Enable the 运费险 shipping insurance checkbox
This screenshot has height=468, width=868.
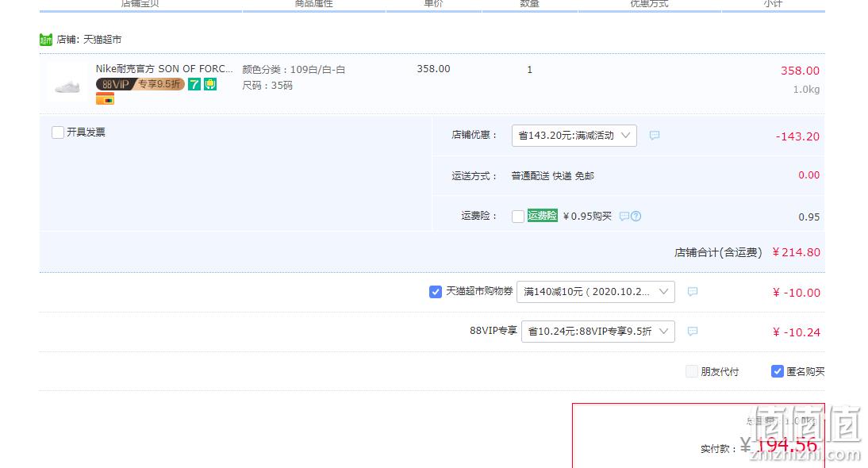point(517,217)
